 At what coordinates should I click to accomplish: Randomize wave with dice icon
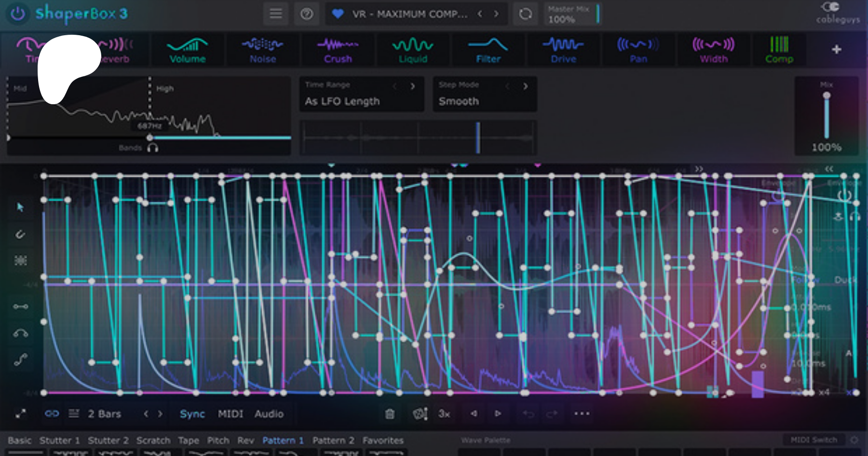click(420, 414)
